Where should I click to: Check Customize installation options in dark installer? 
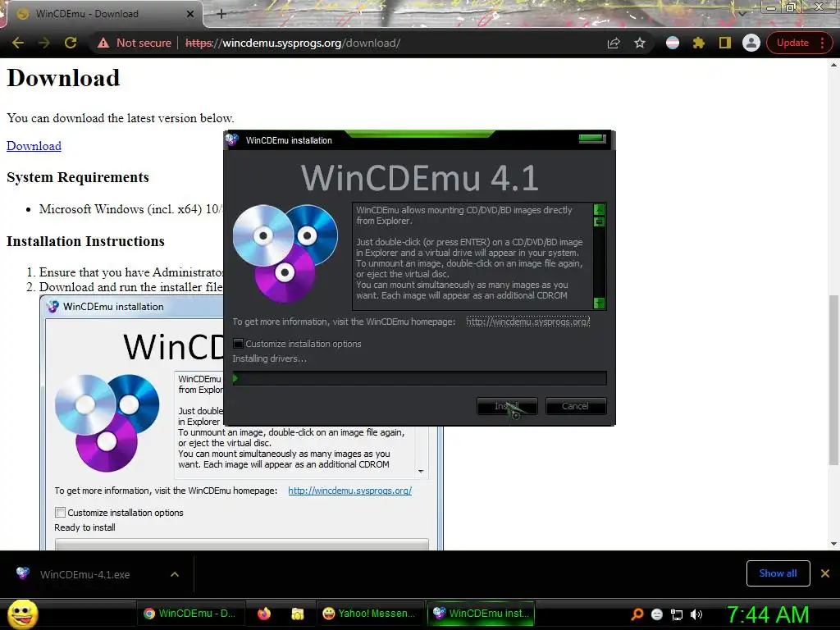239,344
